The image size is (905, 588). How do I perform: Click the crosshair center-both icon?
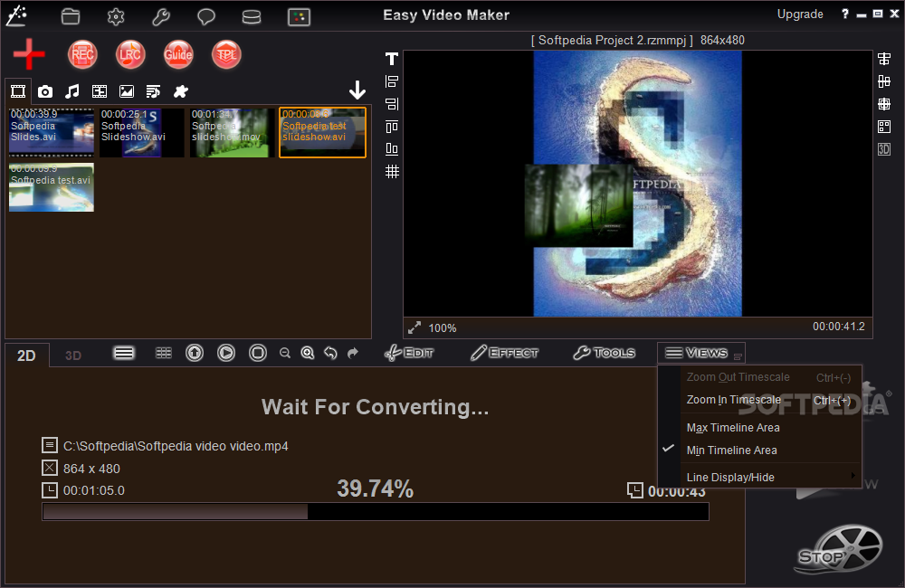[x=884, y=104]
